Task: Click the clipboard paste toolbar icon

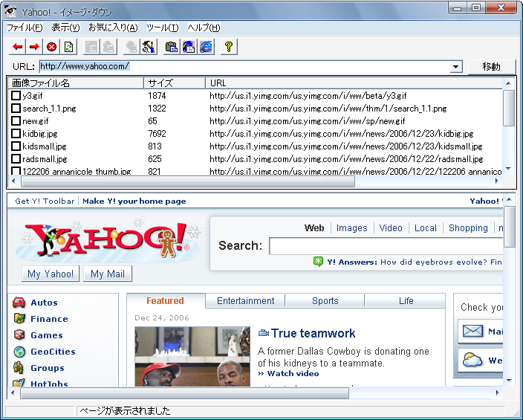Action: tap(172, 47)
